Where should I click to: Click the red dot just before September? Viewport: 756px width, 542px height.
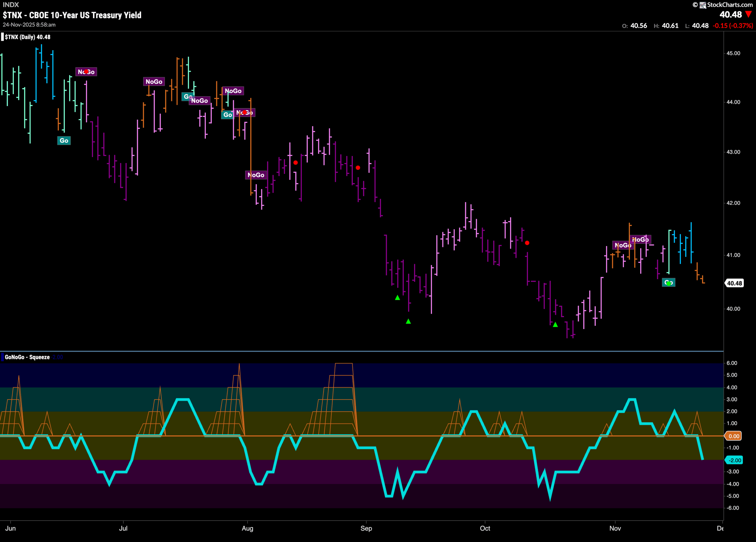coord(358,168)
